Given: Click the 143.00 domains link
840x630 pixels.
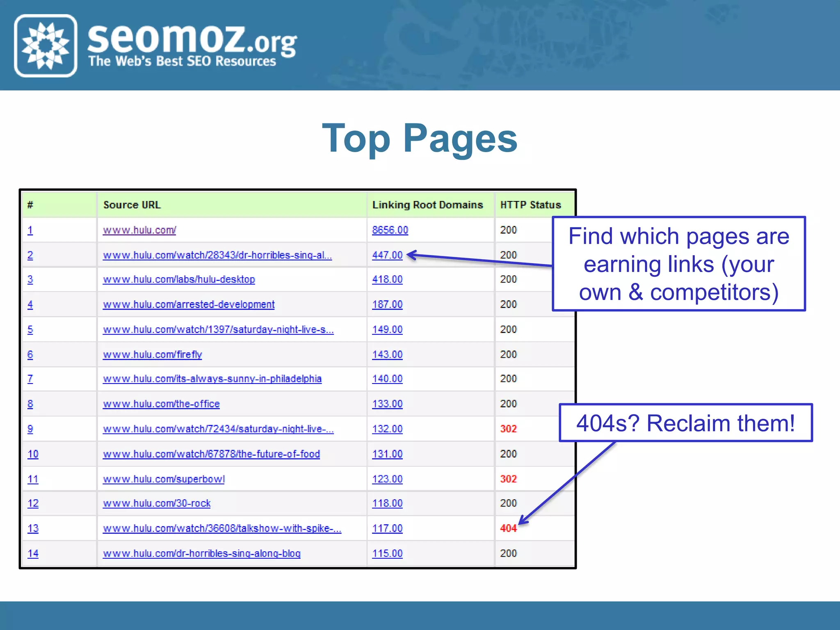Looking at the screenshot, I should (x=387, y=354).
